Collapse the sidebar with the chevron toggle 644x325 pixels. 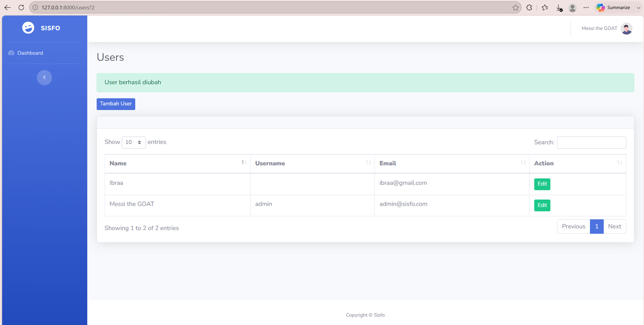[x=44, y=78]
